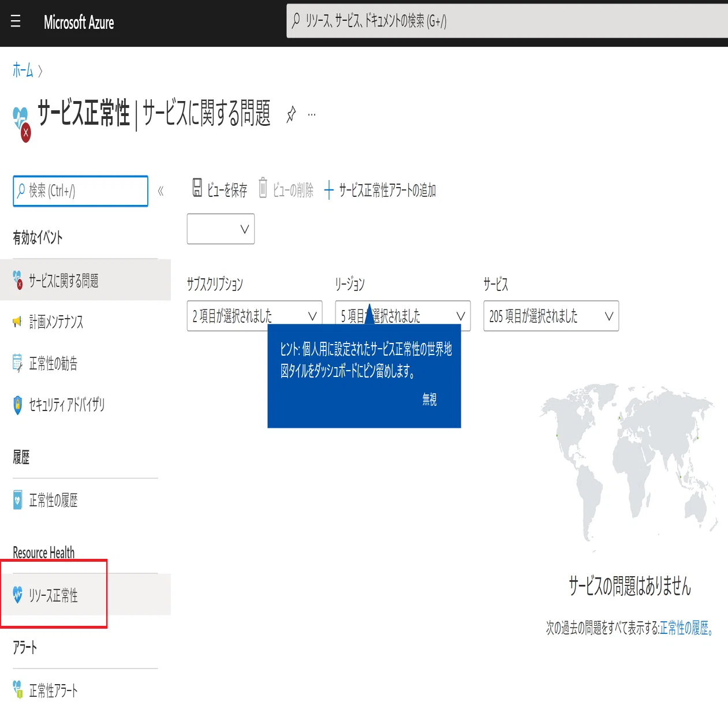728x728 pixels.
Task: Click the Microsoft Azure logo text
Action: [x=79, y=23]
